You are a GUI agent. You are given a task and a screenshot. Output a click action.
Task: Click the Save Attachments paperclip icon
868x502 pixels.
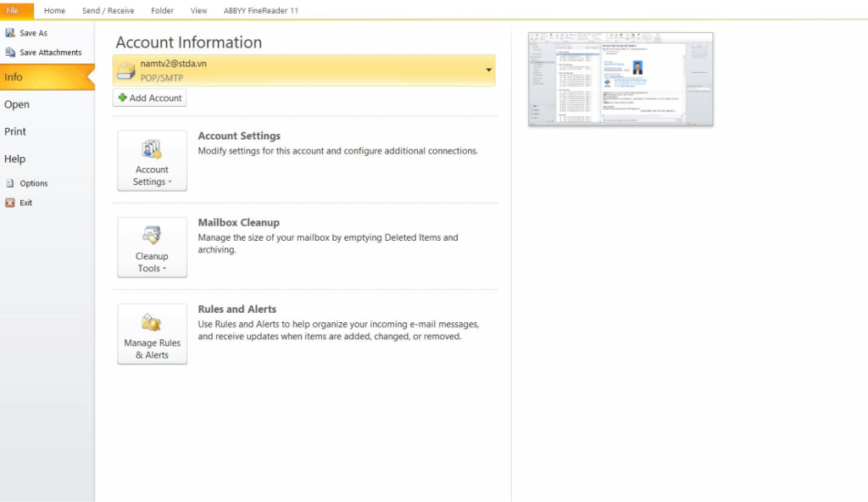click(10, 53)
